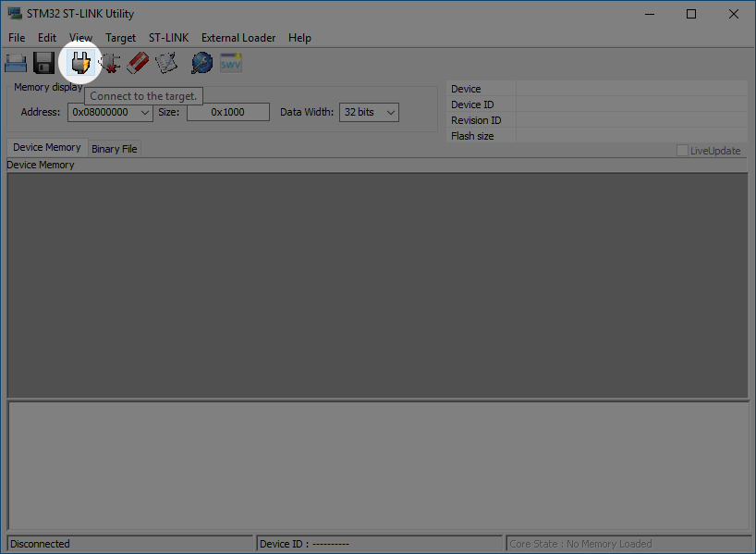Open the View menu

80,38
